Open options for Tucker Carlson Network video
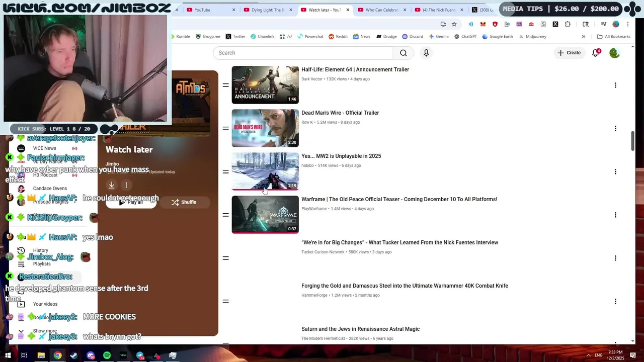644x362 pixels. [615, 258]
